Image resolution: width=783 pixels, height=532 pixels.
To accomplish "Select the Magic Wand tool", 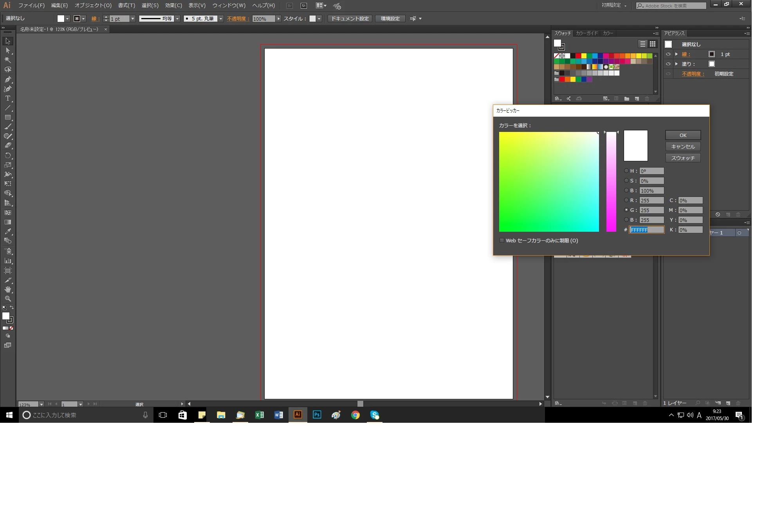I will tap(7, 60).
